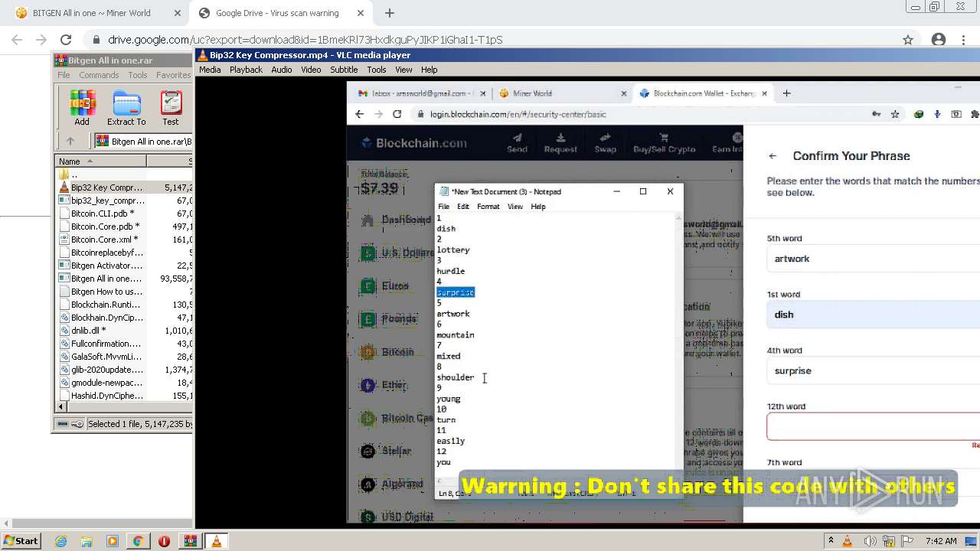Open WinRAR Favorites menu
The image size is (980, 551).
pos(174,75)
